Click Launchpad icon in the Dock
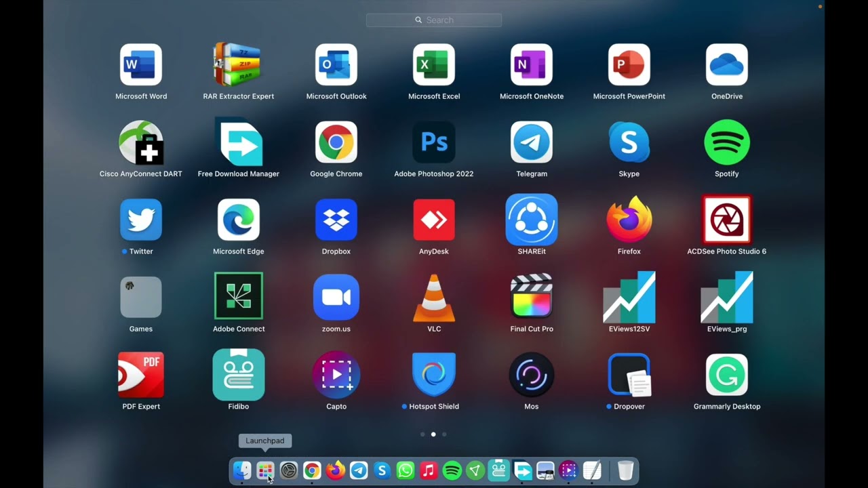Image resolution: width=868 pixels, height=488 pixels. [265, 470]
